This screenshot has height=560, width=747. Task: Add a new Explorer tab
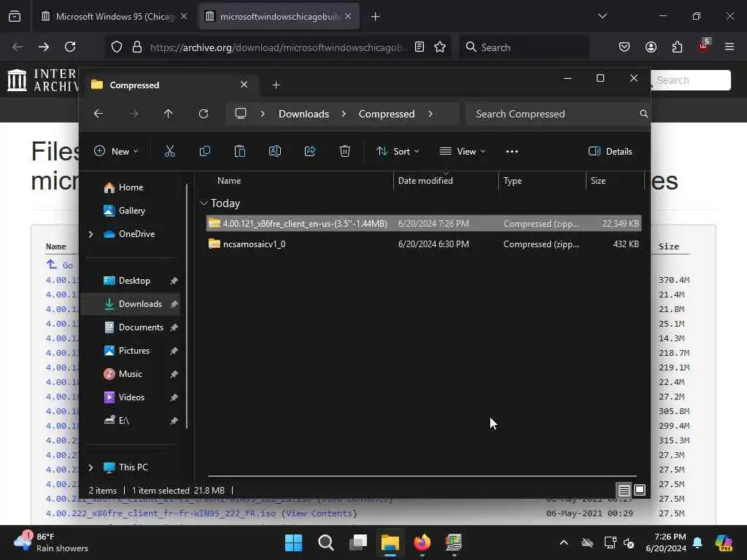(276, 85)
